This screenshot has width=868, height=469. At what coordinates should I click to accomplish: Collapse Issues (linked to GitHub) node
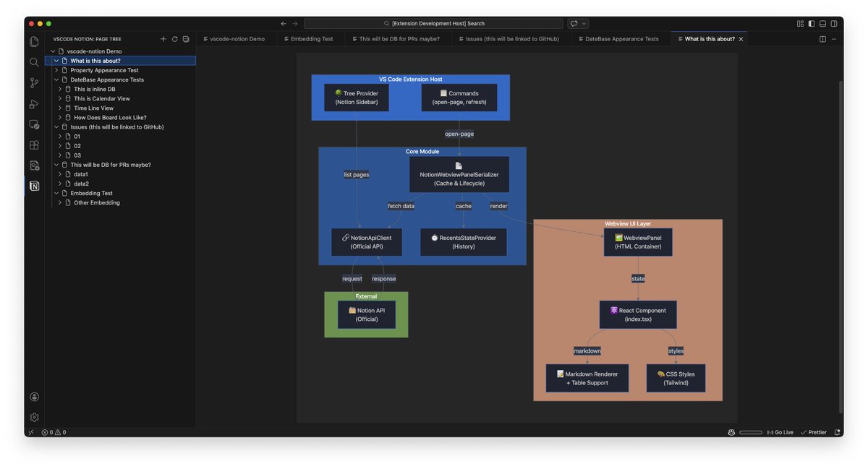pos(56,126)
